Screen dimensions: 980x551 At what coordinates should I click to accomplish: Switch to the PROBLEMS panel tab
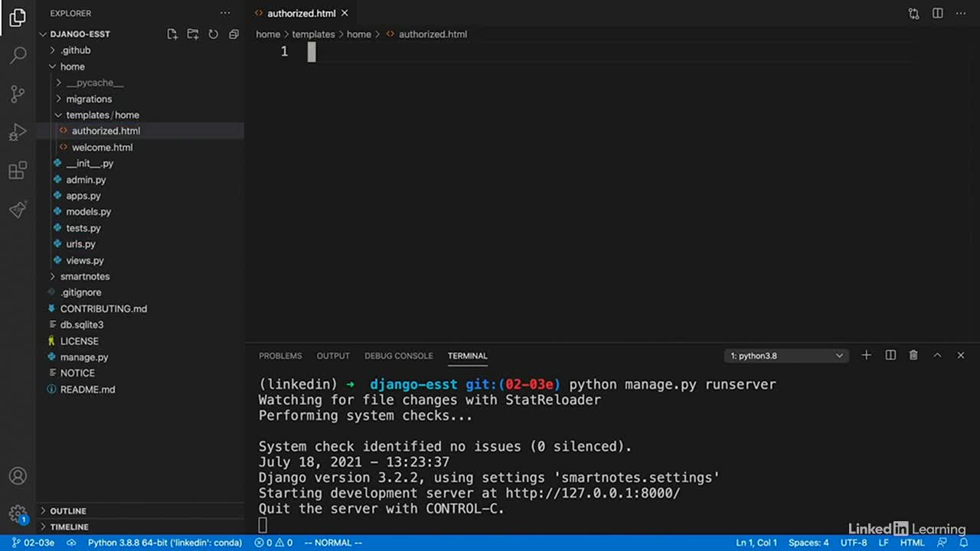280,356
